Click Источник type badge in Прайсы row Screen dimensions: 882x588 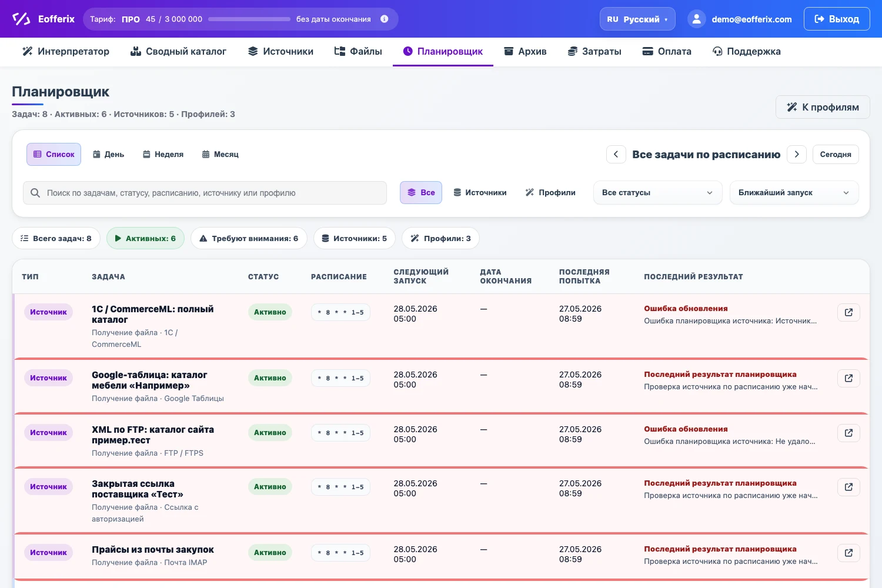coord(48,553)
